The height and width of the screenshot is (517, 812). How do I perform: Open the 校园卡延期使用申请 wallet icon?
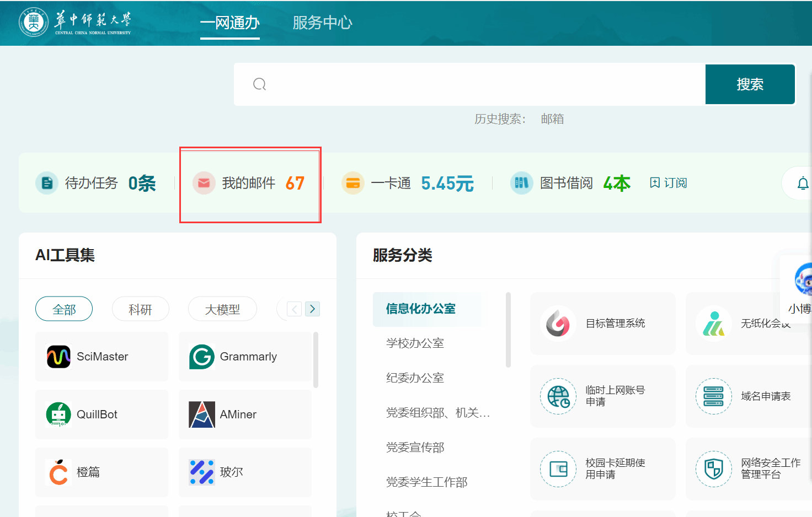tap(558, 469)
